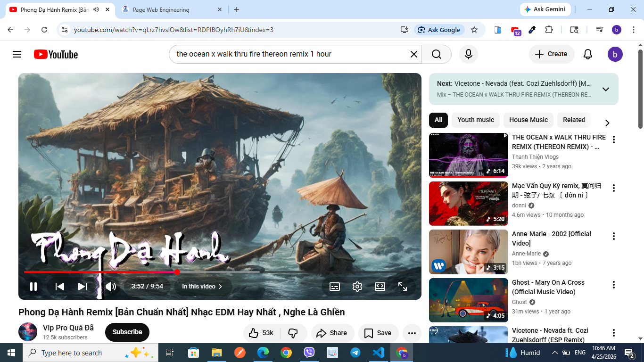Click the Create button on YouTube

click(x=552, y=54)
